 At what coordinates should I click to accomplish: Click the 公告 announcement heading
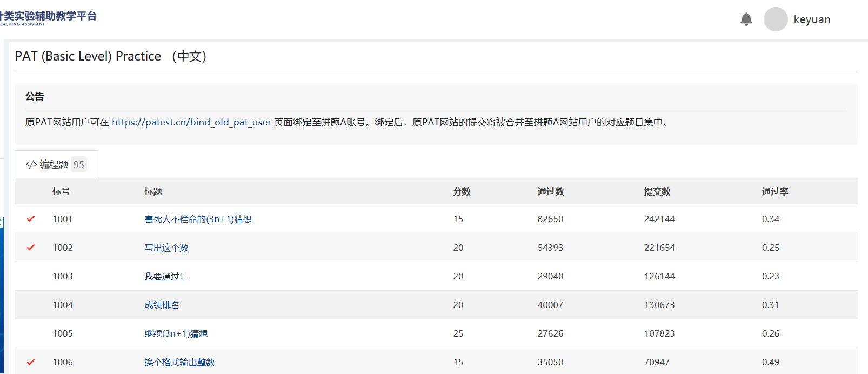point(35,96)
